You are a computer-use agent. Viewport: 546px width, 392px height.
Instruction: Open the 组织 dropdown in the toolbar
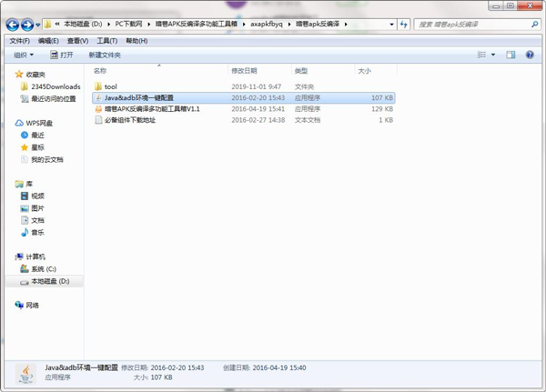coord(24,55)
